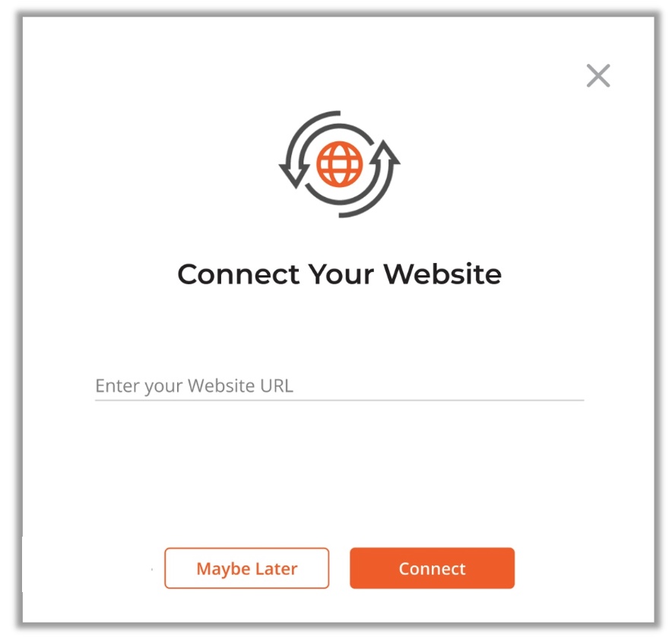The width and height of the screenshot is (672, 640).
Task: Click the gray X in the dialog corner
Action: click(x=598, y=75)
